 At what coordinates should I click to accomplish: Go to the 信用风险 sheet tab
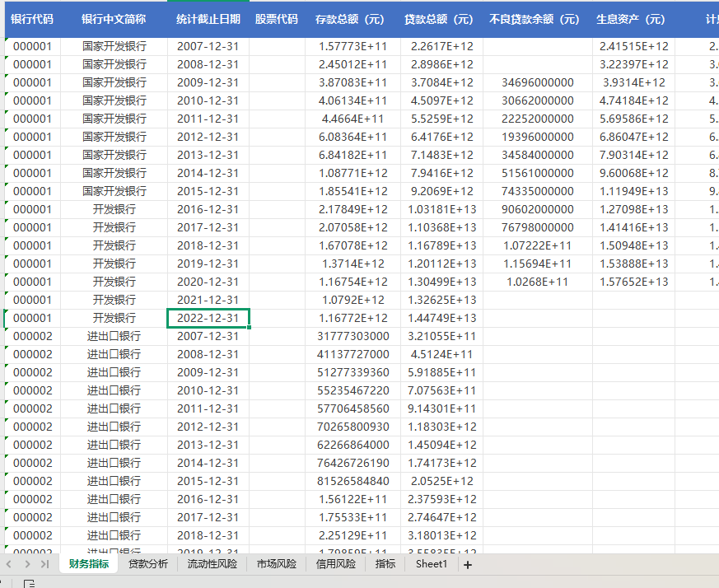336,563
